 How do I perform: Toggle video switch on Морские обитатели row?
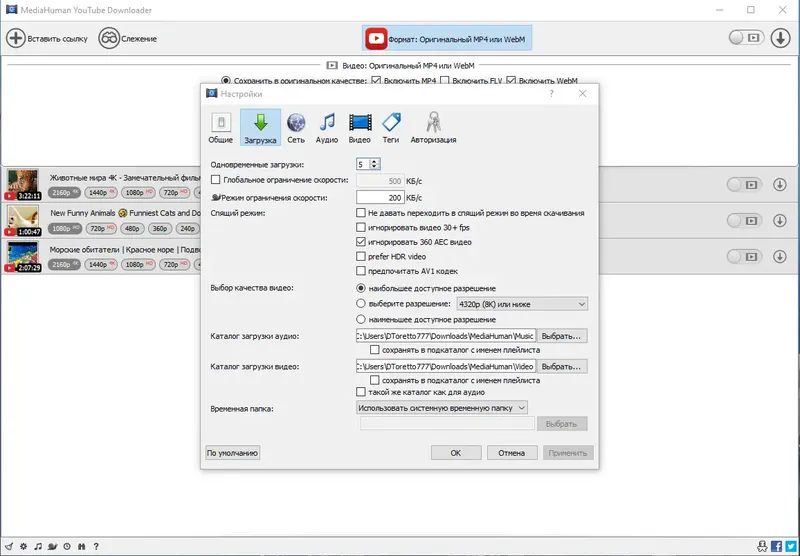(744, 257)
